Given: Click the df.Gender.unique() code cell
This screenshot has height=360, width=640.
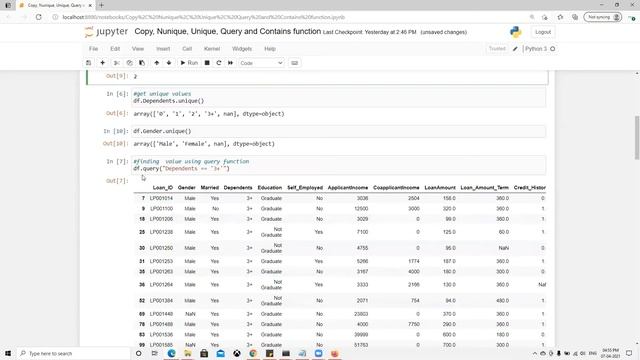Looking at the screenshot, I should point(339,131).
